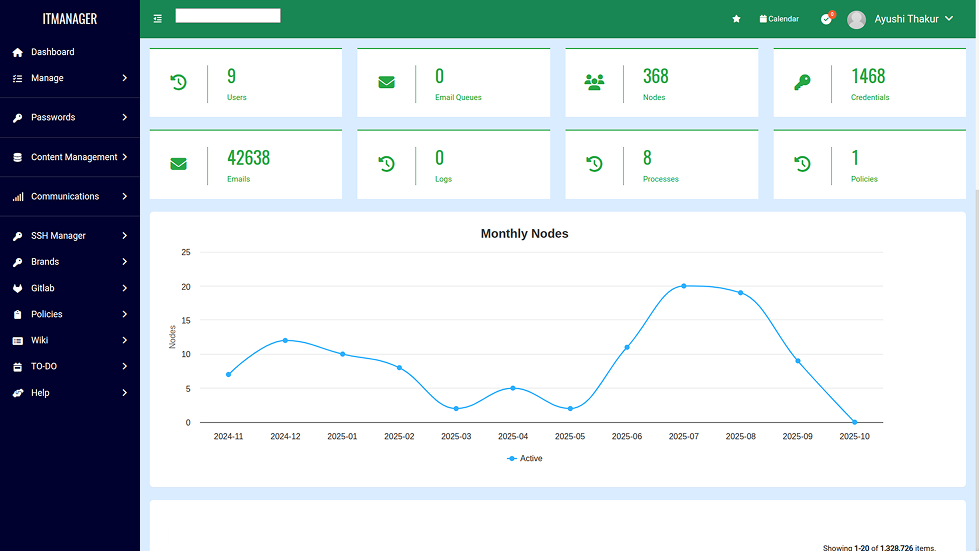The image size is (979, 551).
Task: Click the Users card history icon
Action: (x=178, y=82)
